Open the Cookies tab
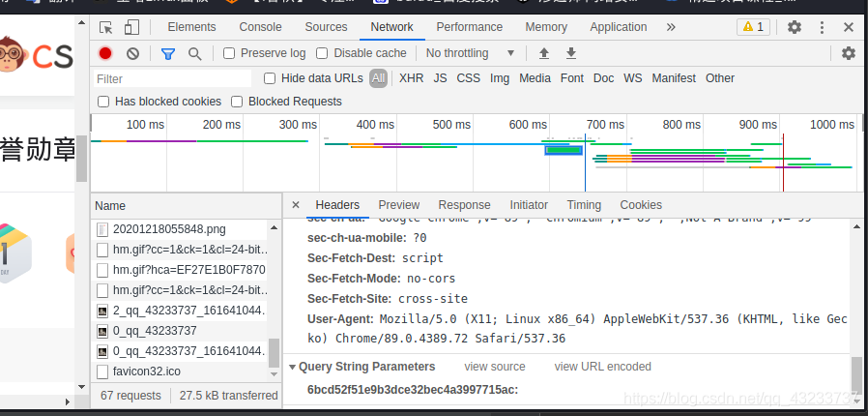 (x=641, y=205)
